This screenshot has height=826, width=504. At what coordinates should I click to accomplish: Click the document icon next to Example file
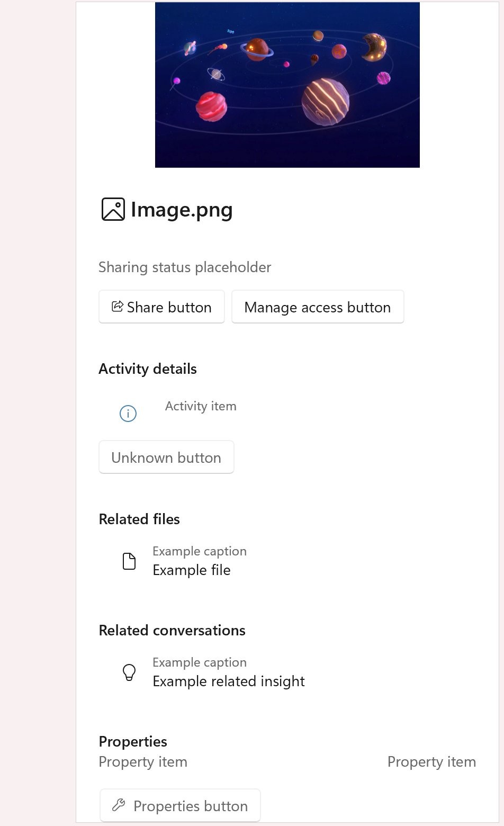click(x=129, y=561)
